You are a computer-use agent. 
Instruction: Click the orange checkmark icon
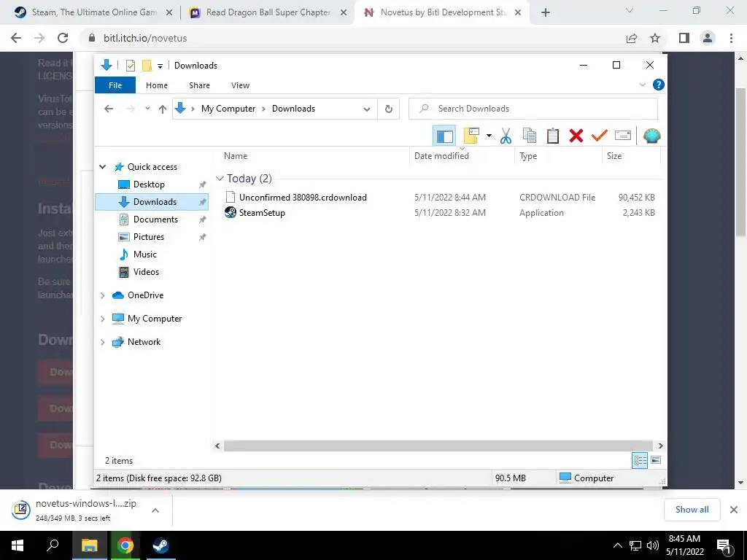(x=600, y=136)
